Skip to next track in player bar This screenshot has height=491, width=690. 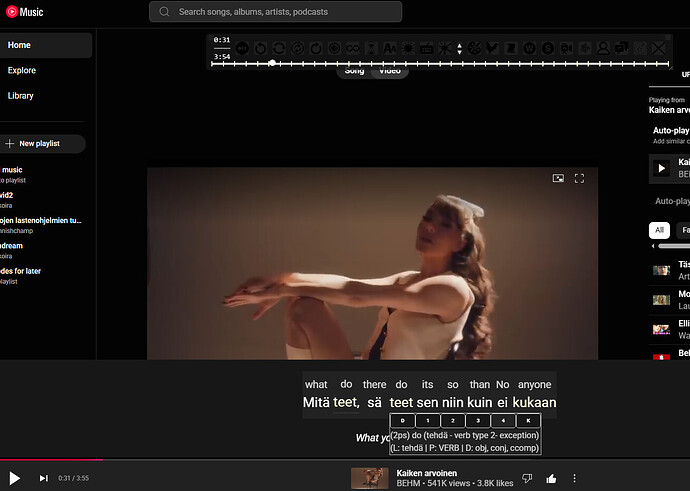click(44, 478)
